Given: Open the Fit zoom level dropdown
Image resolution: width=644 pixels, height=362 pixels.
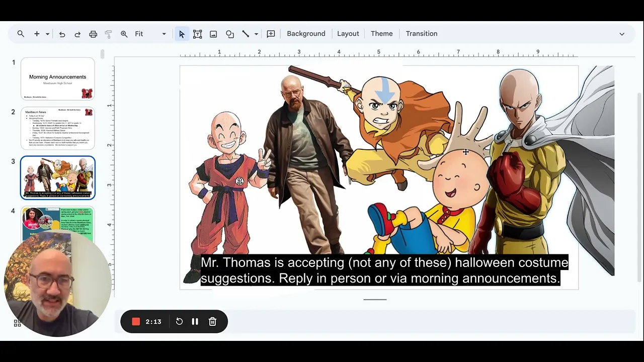Looking at the screenshot, I should coord(150,34).
